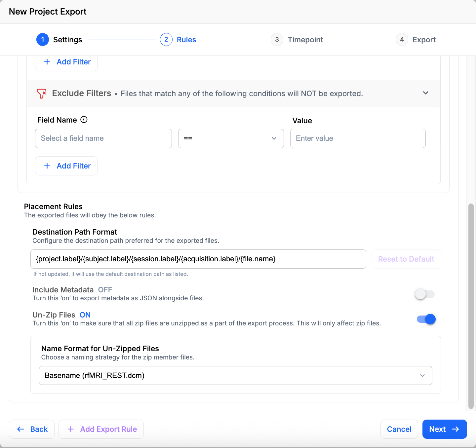Viewport: 476px width, 448px height.
Task: Enable the Include Metadata toggle
Action: pyautogui.click(x=425, y=294)
